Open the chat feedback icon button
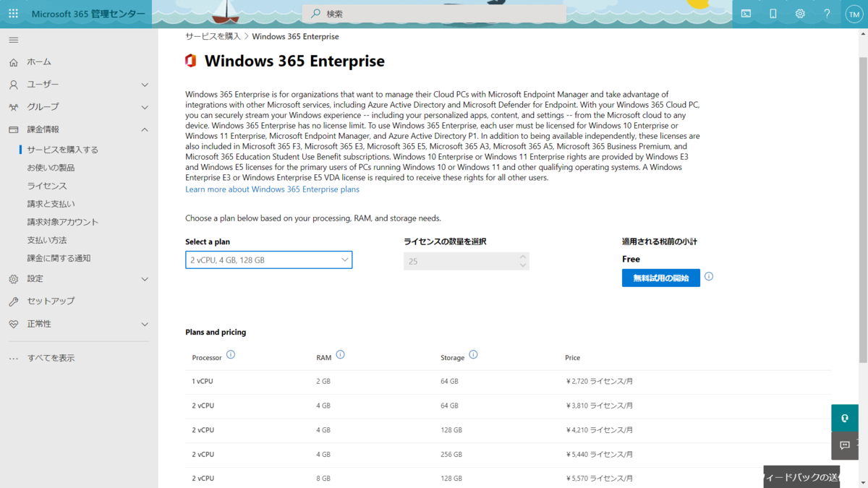The height and width of the screenshot is (488, 868). pyautogui.click(x=845, y=445)
